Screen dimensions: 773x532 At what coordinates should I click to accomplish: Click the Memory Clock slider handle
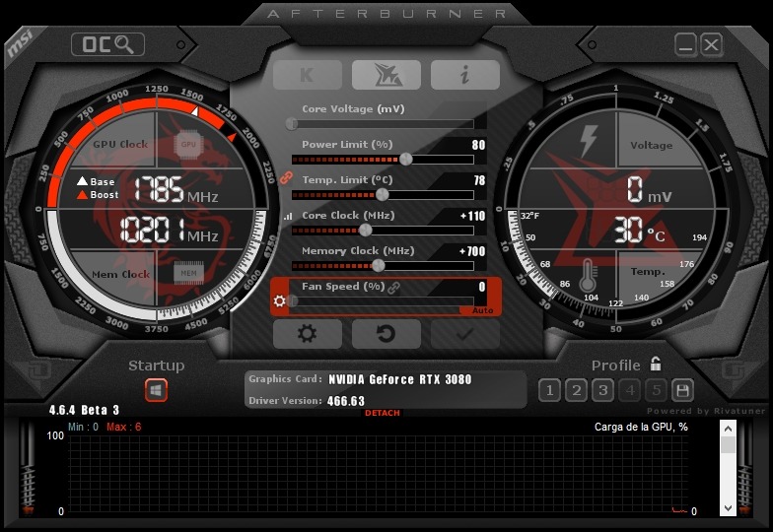click(379, 266)
